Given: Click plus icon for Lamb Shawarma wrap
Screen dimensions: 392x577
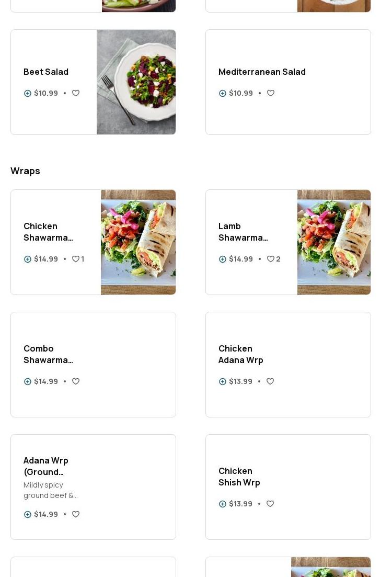Looking at the screenshot, I should coord(223,259).
